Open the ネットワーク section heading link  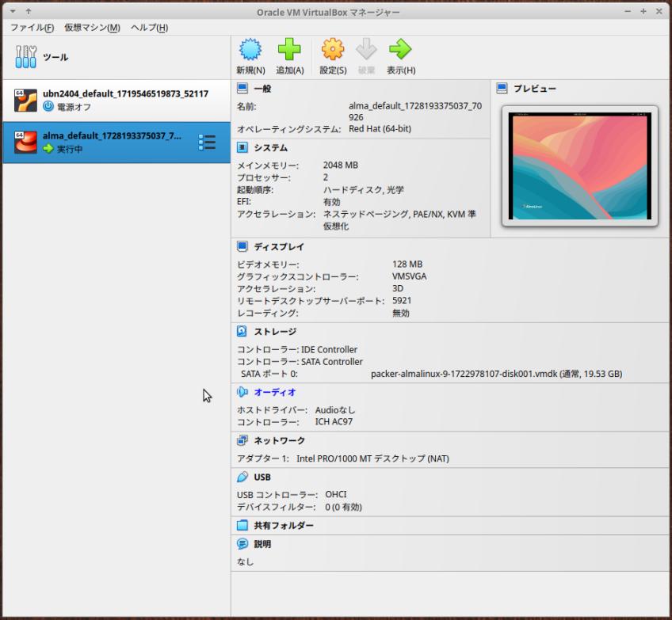coord(279,440)
